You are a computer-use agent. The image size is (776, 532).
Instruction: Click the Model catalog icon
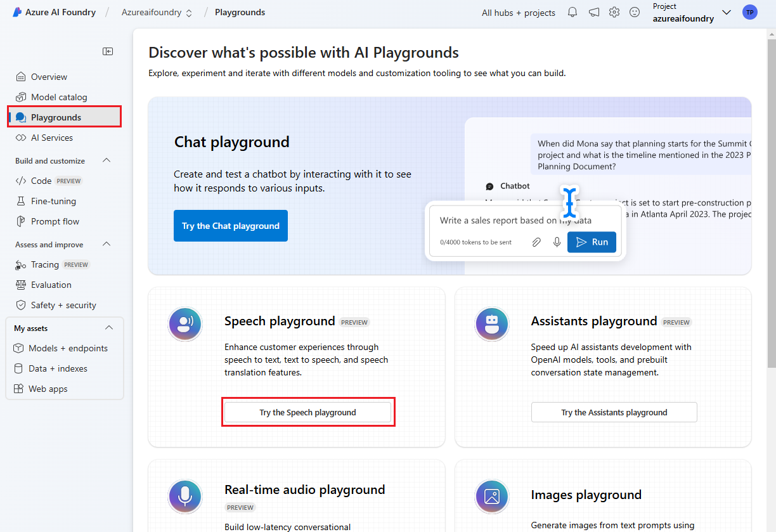tap(21, 97)
